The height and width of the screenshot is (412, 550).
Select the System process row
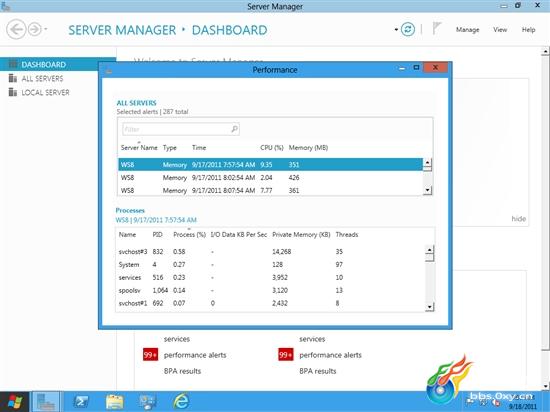coord(270,265)
